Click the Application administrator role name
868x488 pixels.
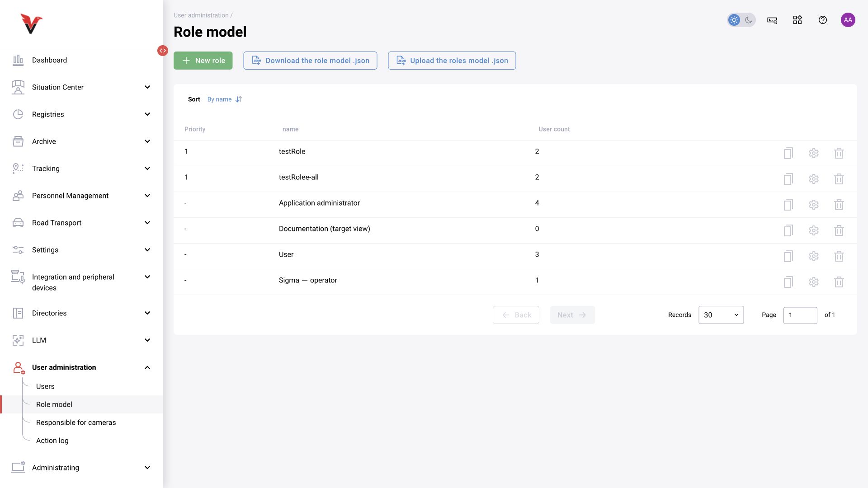click(x=319, y=203)
